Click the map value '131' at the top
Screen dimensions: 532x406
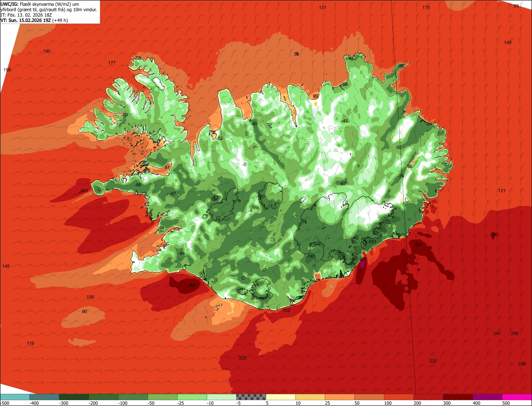click(323, 7)
